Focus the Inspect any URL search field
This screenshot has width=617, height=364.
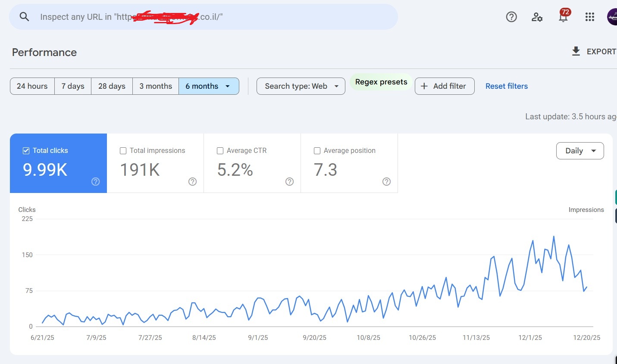tap(204, 17)
